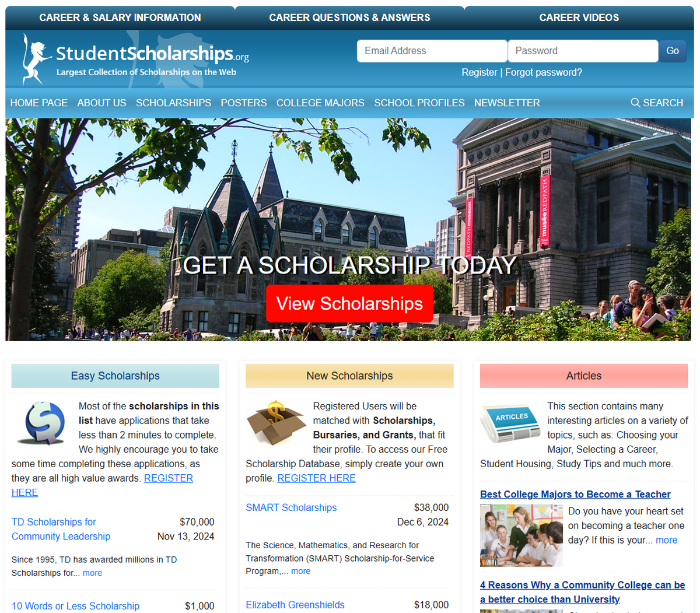Click the Forgot password link
Image resolution: width=700 pixels, height=613 pixels.
click(543, 72)
